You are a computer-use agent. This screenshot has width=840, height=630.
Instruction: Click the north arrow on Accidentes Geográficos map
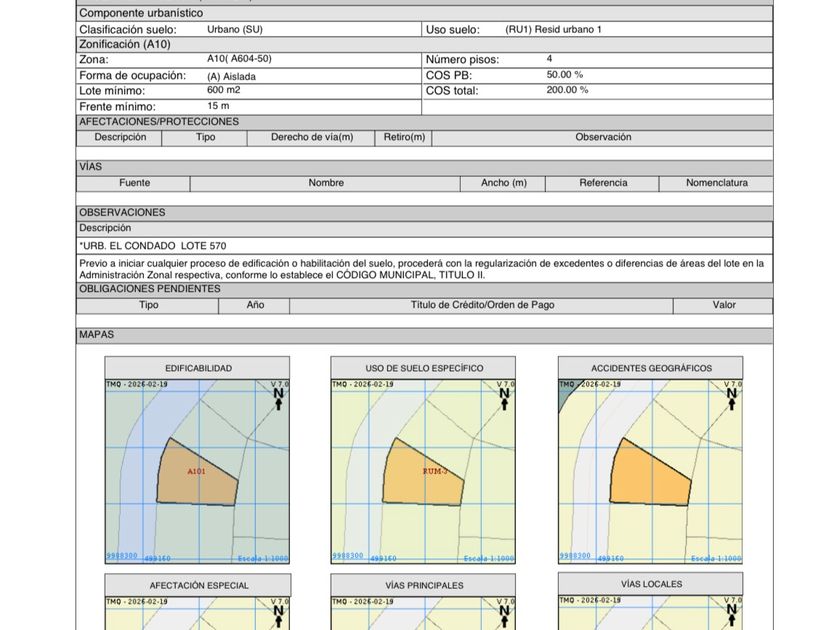point(731,399)
